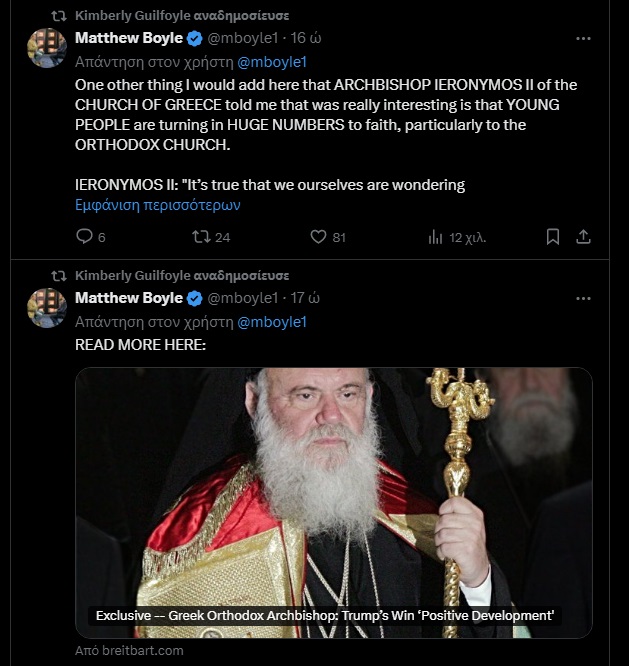Retweet the first Matthew Boyle post
Screen dimensions: 629x666
tap(200, 237)
